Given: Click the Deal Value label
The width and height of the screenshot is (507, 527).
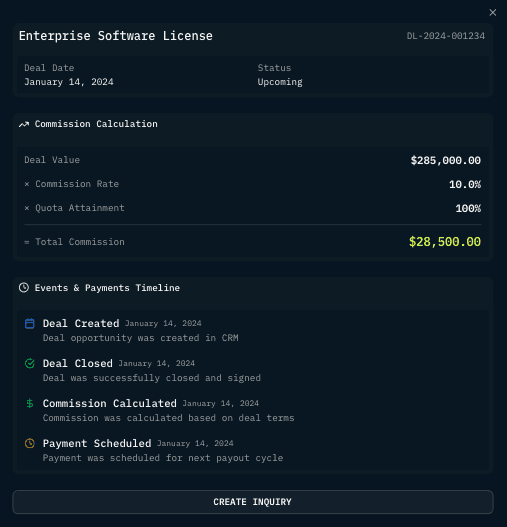Looking at the screenshot, I should [52, 160].
